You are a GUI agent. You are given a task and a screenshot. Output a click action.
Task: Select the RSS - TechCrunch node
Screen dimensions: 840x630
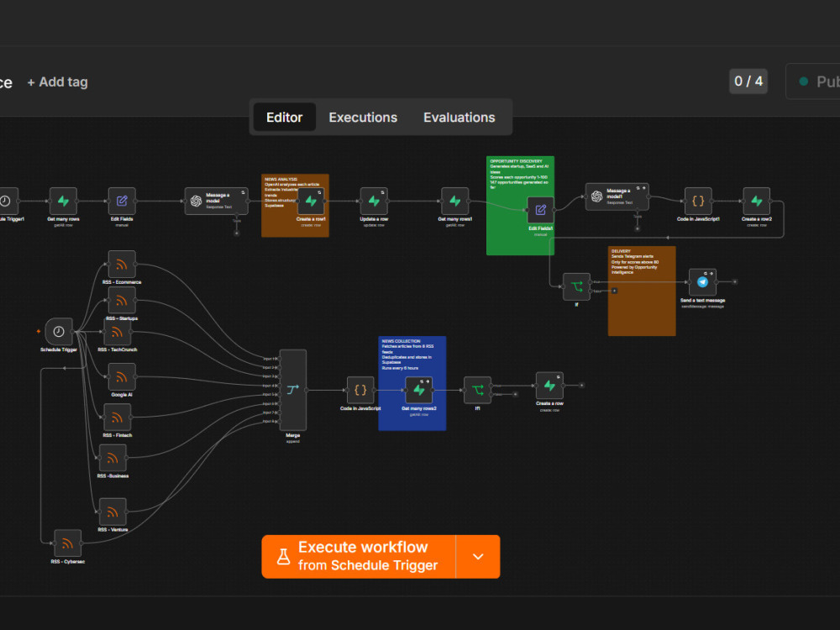pos(118,332)
